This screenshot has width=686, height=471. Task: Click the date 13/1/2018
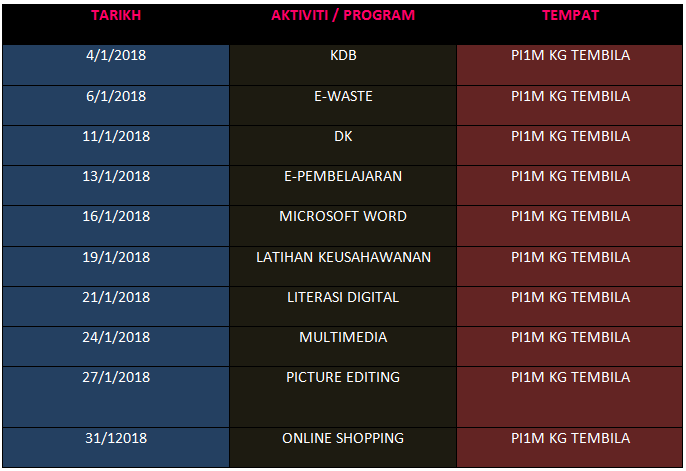pyautogui.click(x=116, y=177)
